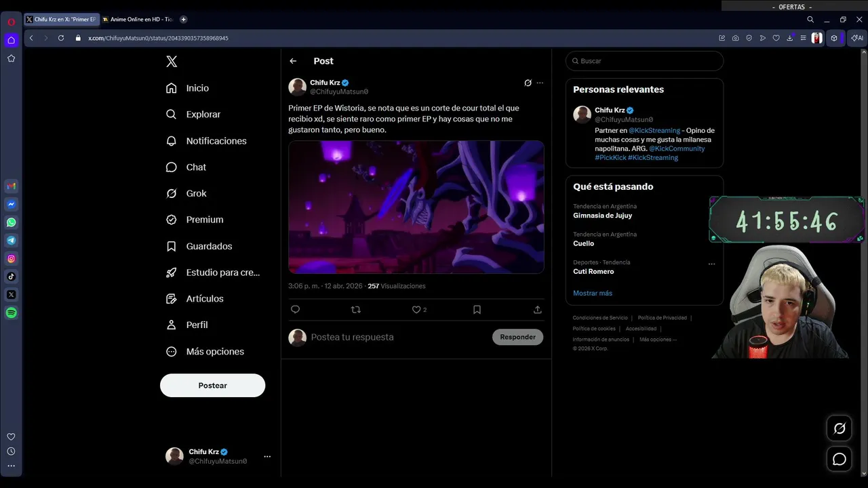
Task: Open Premium
Action: click(195, 220)
